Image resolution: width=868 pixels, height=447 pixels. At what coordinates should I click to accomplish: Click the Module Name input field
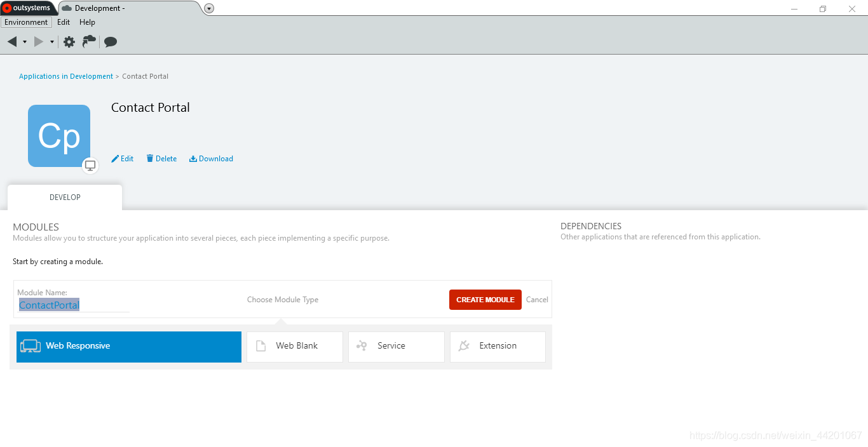pos(73,305)
